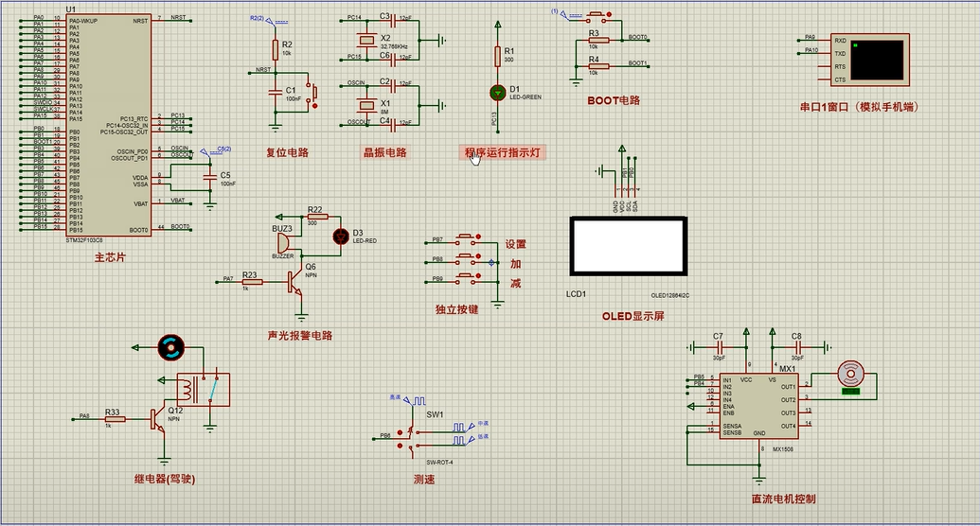Select resistor R33 1k
This screenshot has height=526, width=980.
[x=115, y=419]
